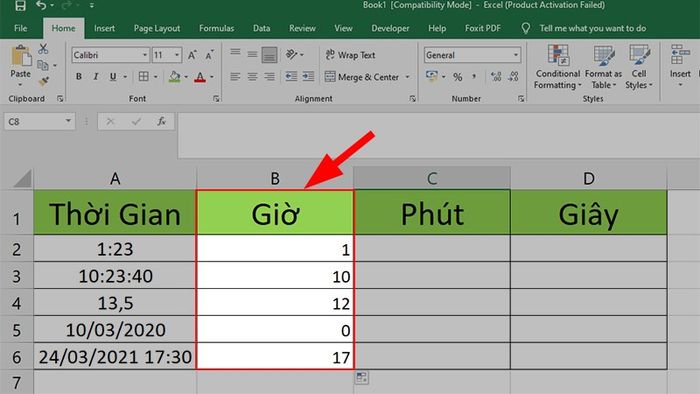Click Align Right icon
The image size is (700, 394).
point(269,77)
